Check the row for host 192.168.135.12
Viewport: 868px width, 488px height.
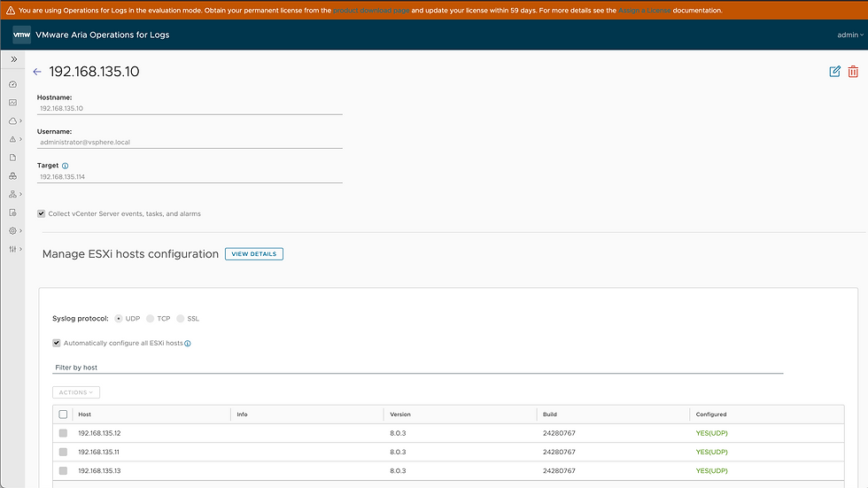click(63, 433)
